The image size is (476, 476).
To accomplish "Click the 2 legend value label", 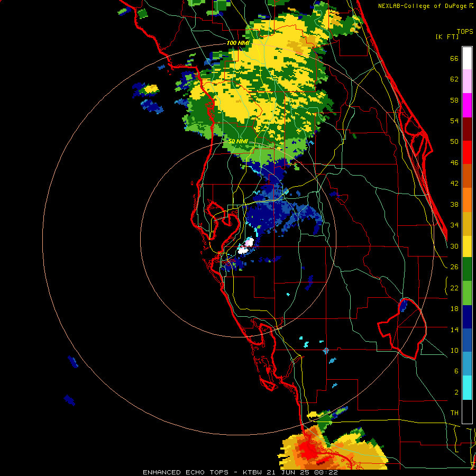I will [456, 392].
